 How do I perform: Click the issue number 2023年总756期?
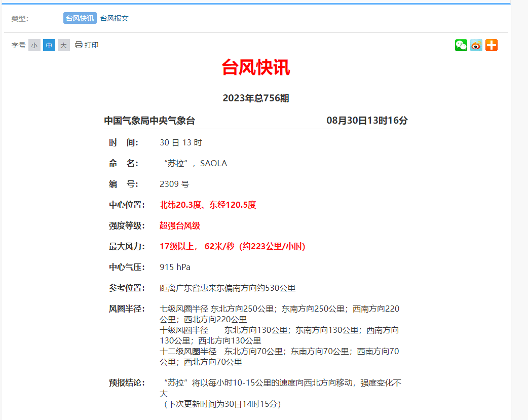[255, 98]
